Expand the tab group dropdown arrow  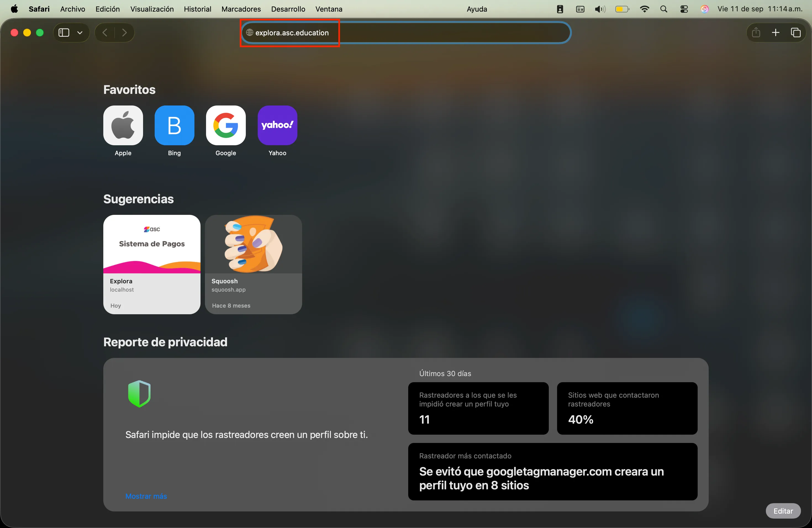(80, 33)
